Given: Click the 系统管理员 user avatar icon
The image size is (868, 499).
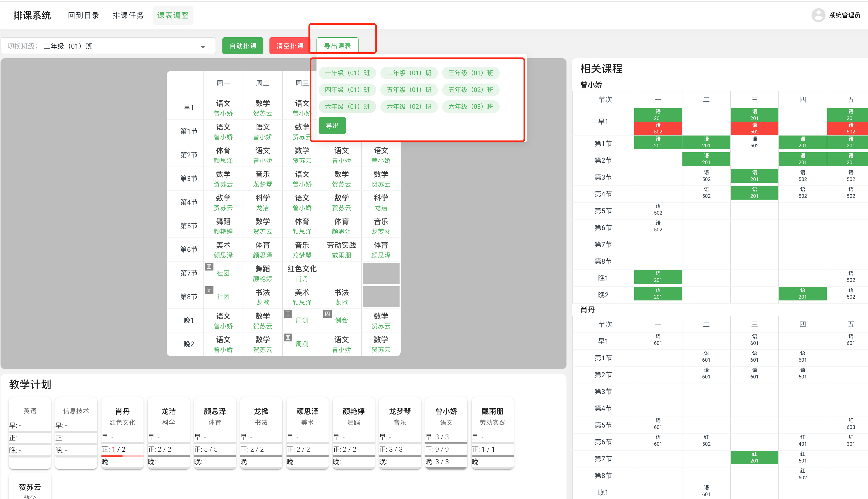Looking at the screenshot, I should (818, 15).
